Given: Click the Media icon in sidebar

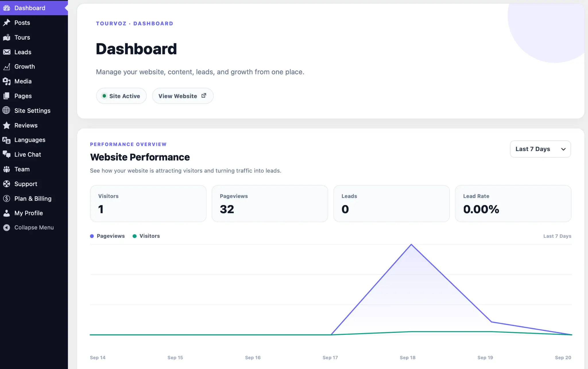Looking at the screenshot, I should click(x=7, y=81).
